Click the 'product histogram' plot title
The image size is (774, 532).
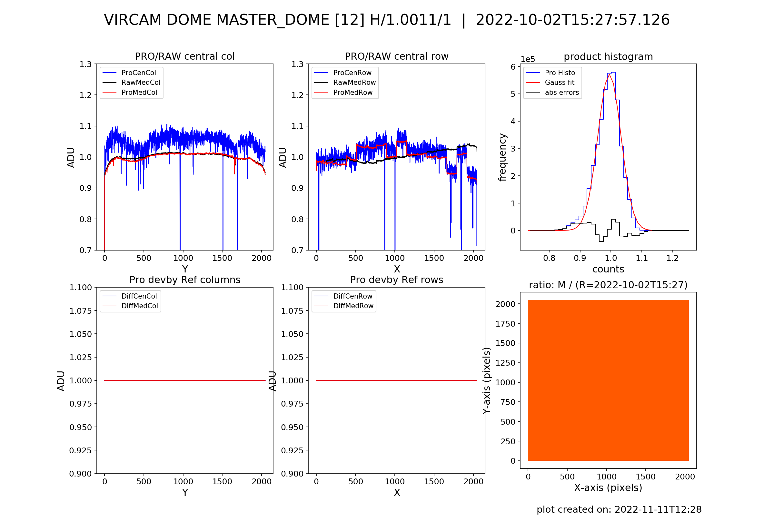(608, 57)
